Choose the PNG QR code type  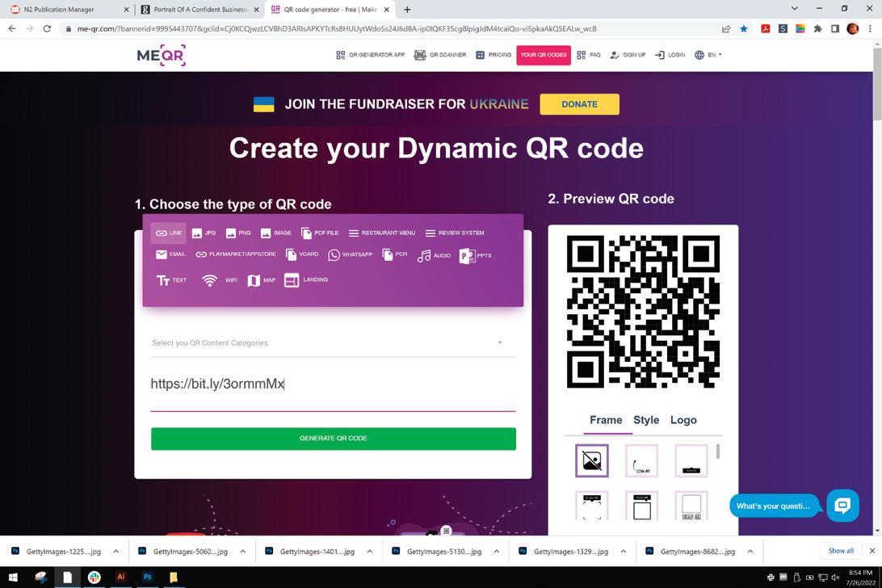[x=238, y=233]
